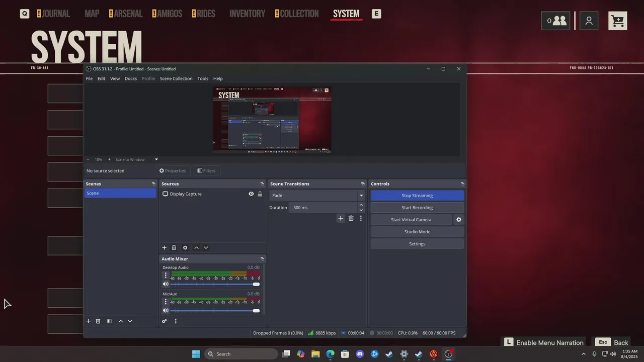Open the Mic/Aux three-dot options
The height and width of the screenshot is (362, 644).
point(166,302)
